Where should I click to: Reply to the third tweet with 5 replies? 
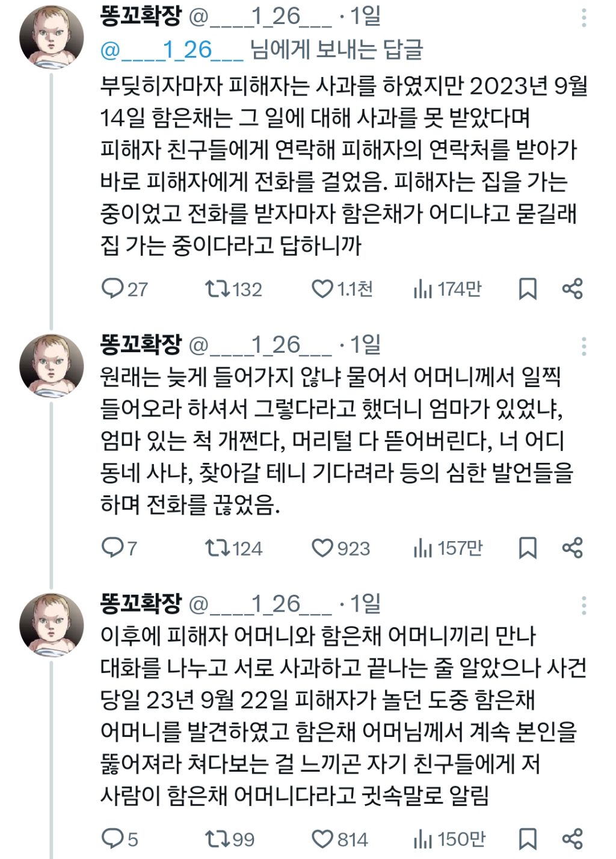click(x=112, y=839)
